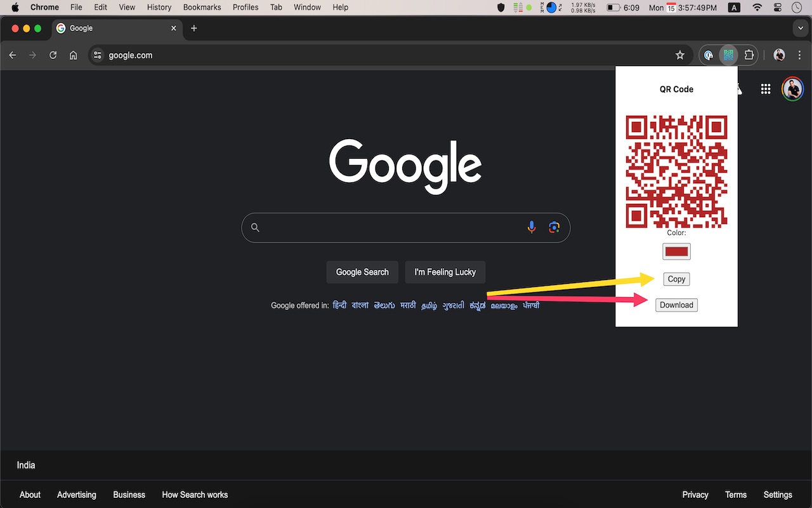The height and width of the screenshot is (508, 812).
Task: Switch Google to తెలుగు language
Action: click(x=384, y=305)
